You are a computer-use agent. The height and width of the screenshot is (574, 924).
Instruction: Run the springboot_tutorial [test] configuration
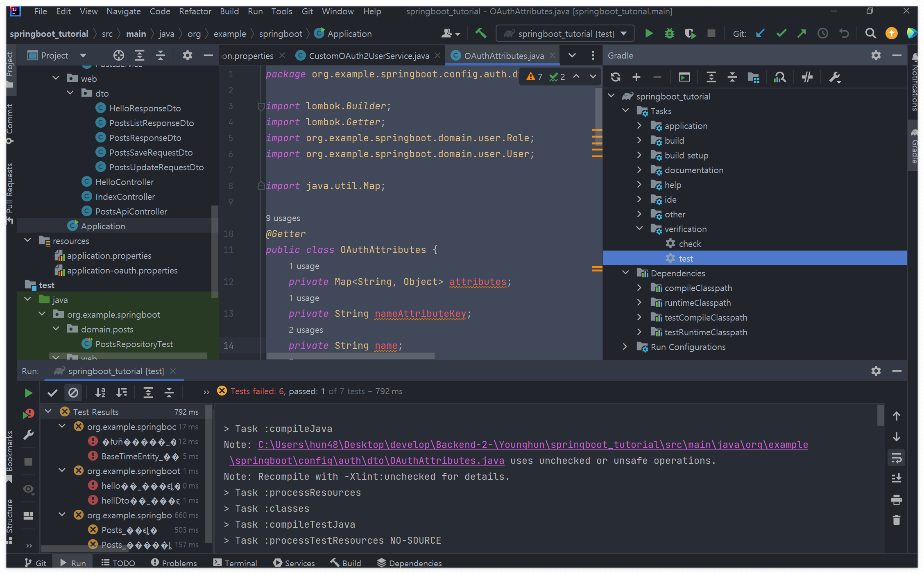click(x=648, y=33)
